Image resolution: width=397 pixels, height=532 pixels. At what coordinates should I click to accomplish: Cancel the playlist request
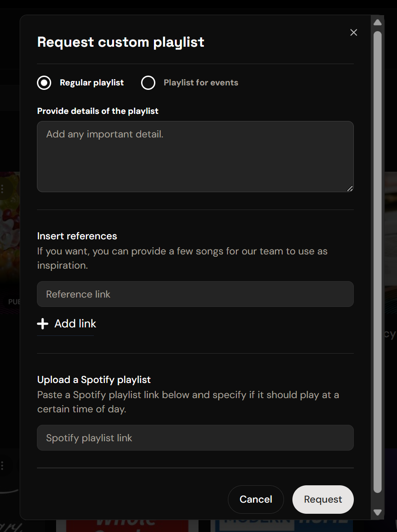pyautogui.click(x=256, y=499)
